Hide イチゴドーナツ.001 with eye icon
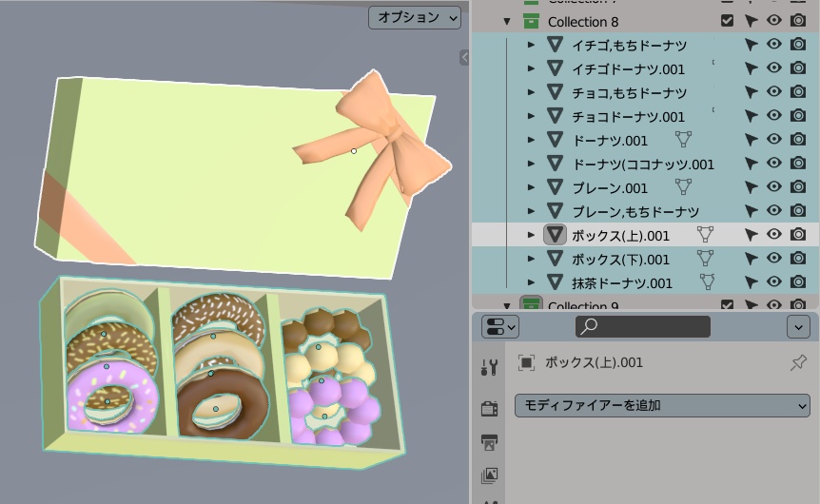 [774, 68]
